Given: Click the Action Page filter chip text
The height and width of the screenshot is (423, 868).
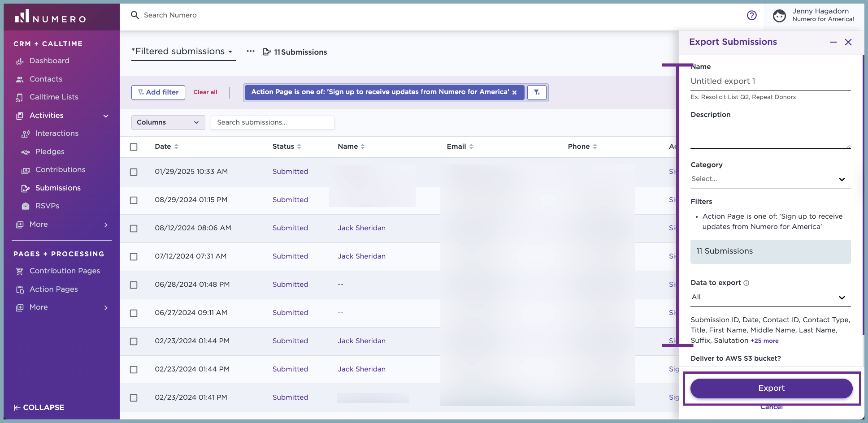Looking at the screenshot, I should 380,92.
